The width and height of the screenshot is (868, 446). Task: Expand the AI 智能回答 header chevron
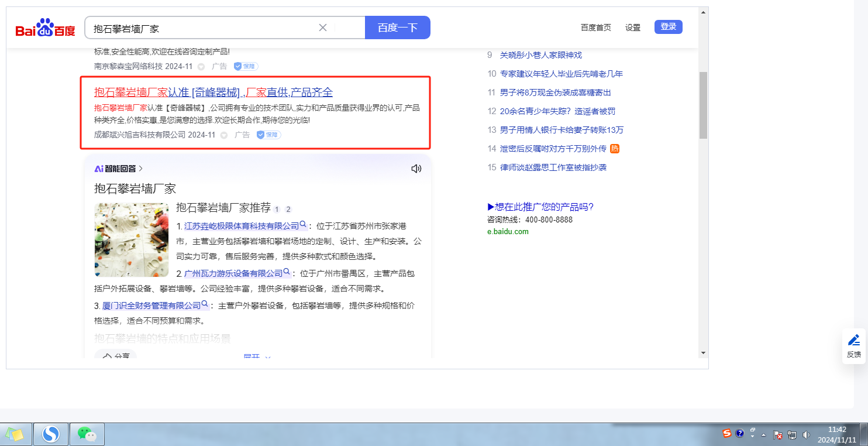140,169
